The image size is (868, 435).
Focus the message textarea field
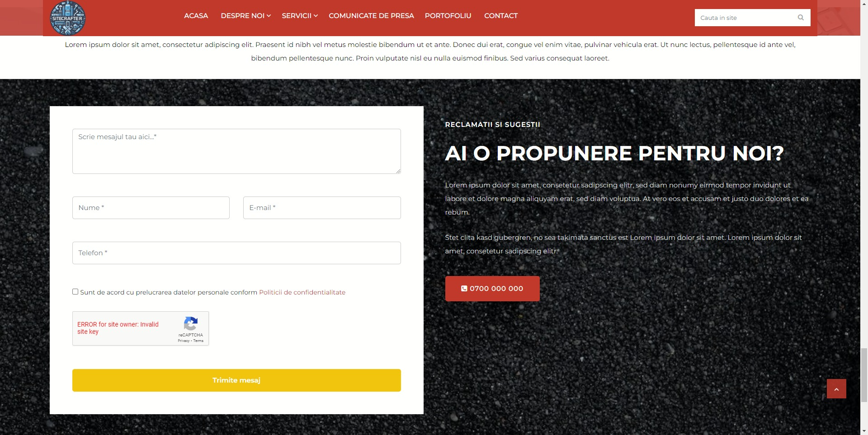click(236, 151)
